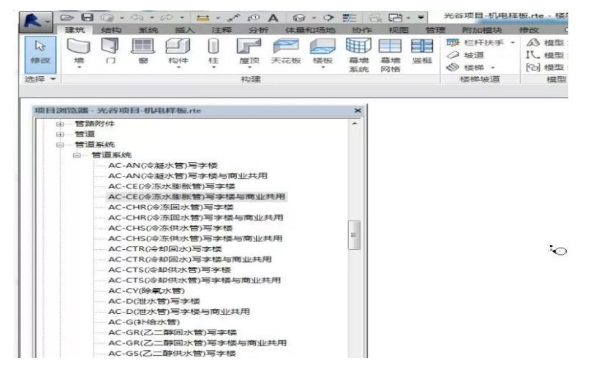Open the 楼板 tool dropdown arrow
Image resolution: width=605 pixels, height=374 pixels.
point(323,67)
